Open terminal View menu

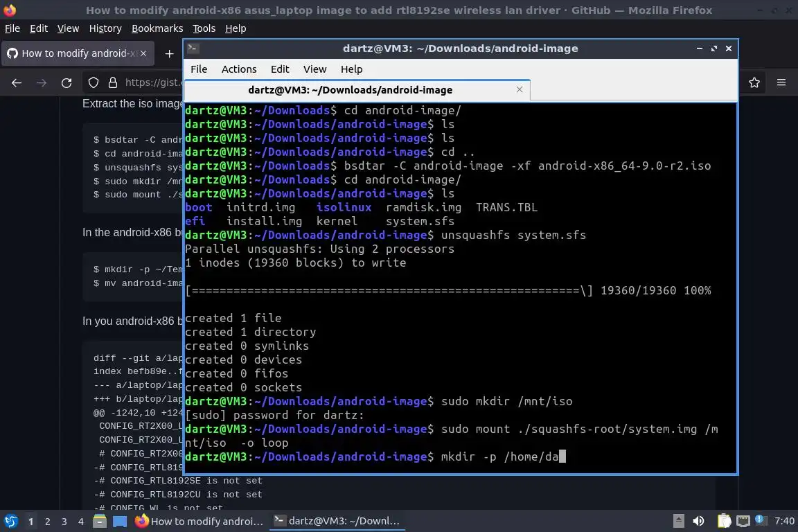coord(315,69)
